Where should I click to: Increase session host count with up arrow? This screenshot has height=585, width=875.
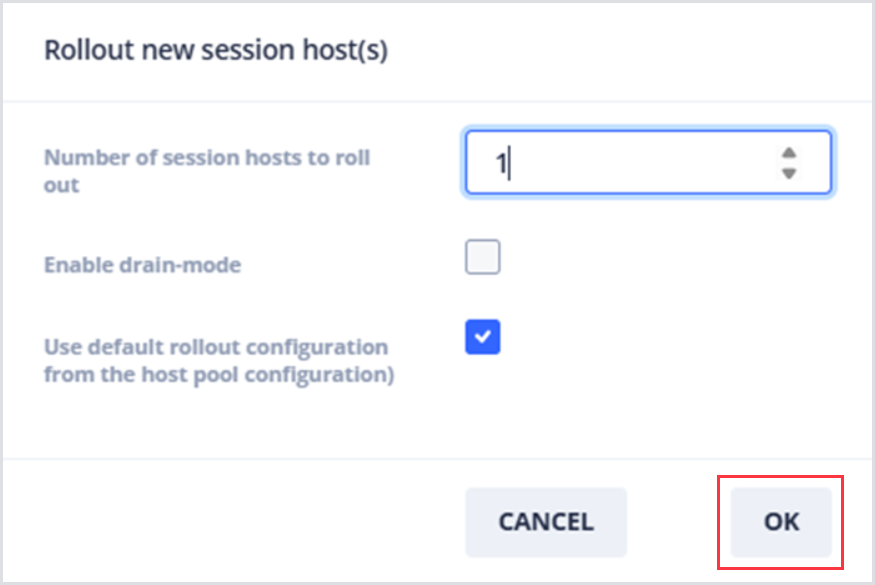point(789,153)
